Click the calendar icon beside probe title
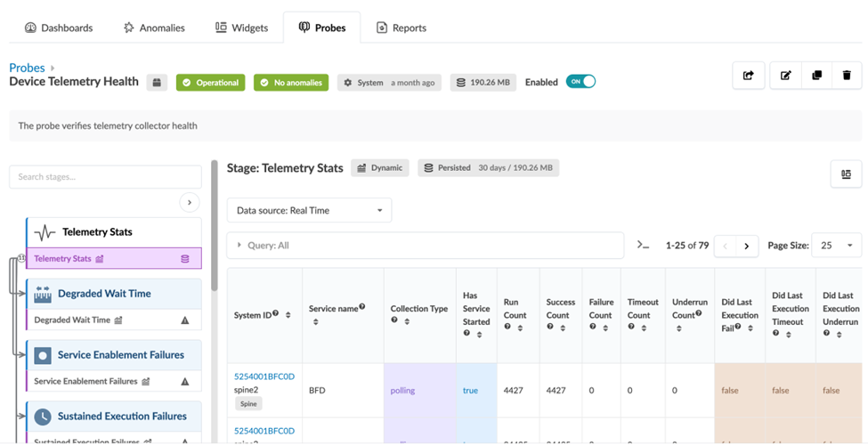Image resolution: width=868 pixels, height=445 pixels. [x=157, y=83]
